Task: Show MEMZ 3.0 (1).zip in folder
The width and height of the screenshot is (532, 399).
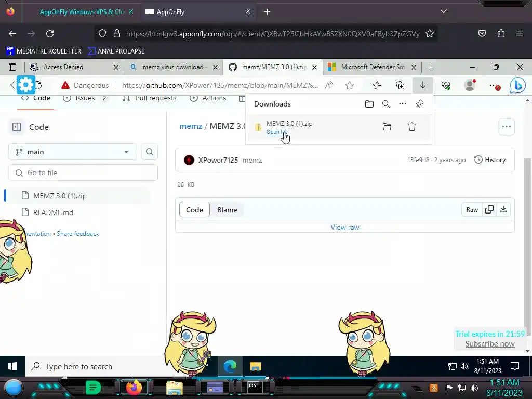Action: [x=387, y=127]
